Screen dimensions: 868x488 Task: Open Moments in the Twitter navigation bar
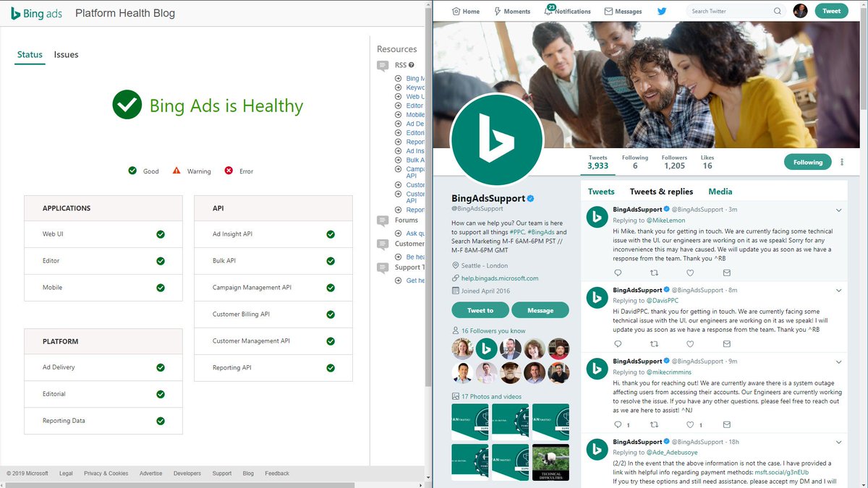coord(512,12)
